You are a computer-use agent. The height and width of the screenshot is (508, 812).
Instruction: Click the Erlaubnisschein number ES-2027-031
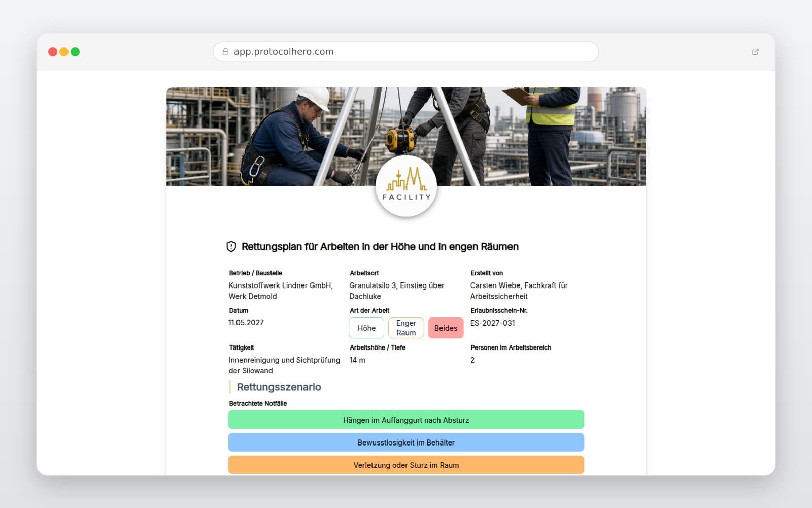click(492, 323)
